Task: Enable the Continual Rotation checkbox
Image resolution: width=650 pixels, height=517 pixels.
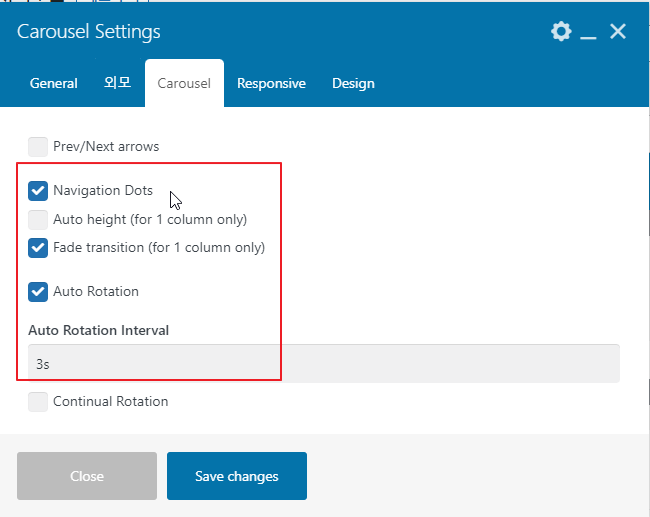Action: tap(38, 402)
